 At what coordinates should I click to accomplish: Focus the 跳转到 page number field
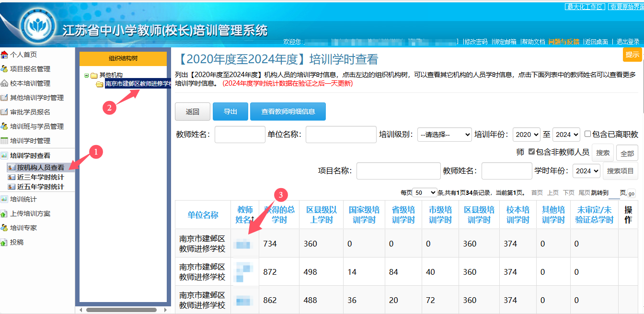point(614,193)
